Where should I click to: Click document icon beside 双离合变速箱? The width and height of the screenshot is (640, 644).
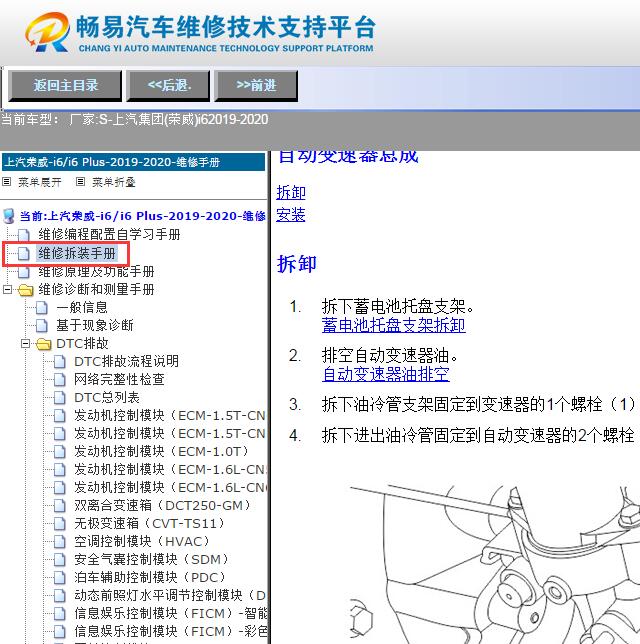point(60,506)
